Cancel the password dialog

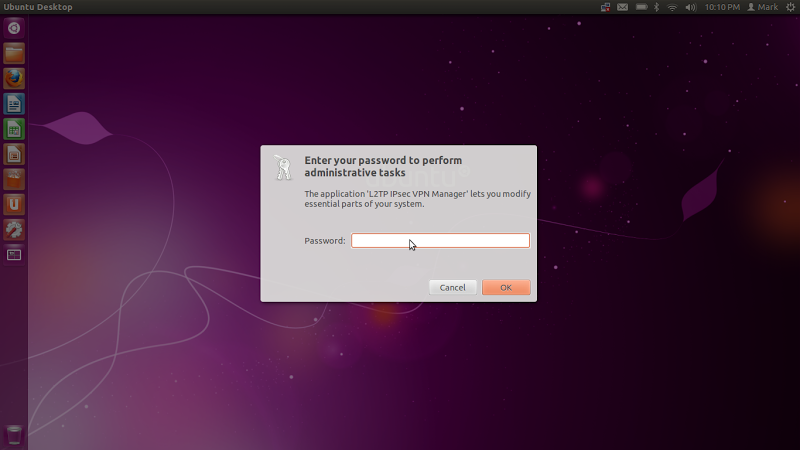(453, 287)
